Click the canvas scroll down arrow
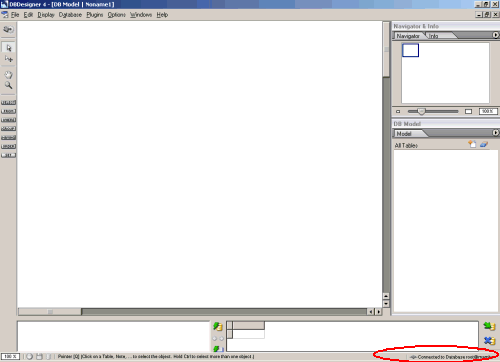The image size is (500, 362). [386, 304]
